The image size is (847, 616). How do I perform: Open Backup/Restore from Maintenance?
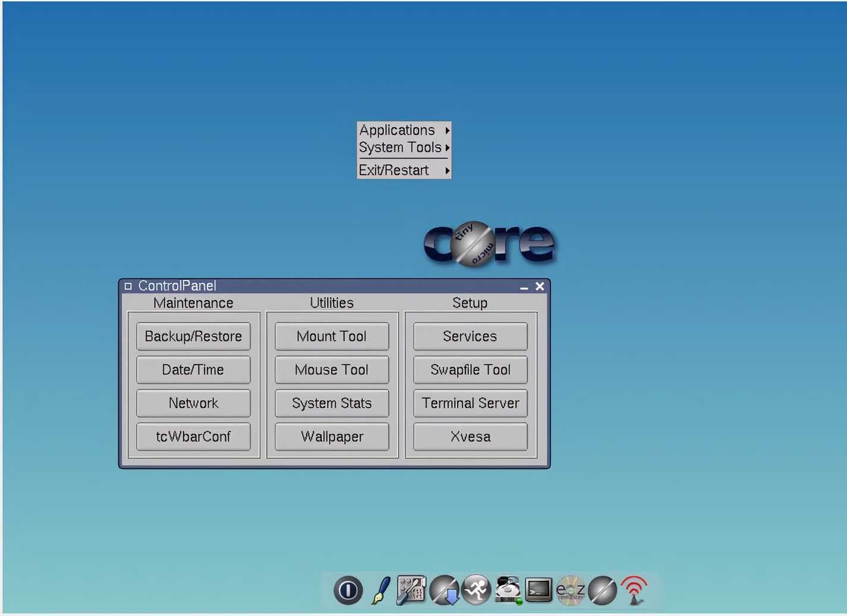coord(193,336)
